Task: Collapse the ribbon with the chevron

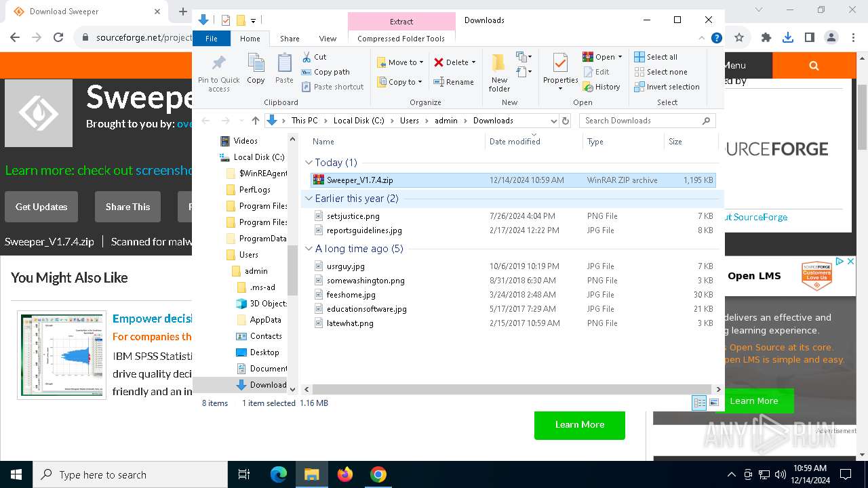Action: coord(702,39)
